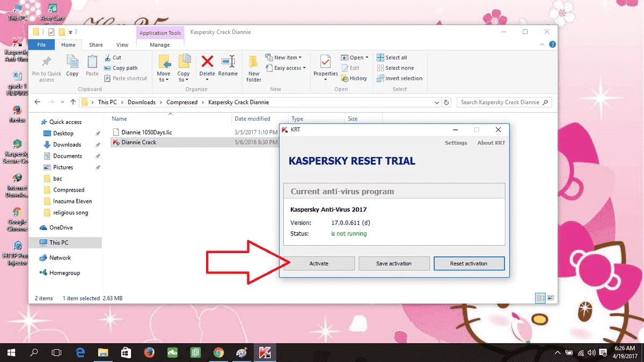Open the File tab in Explorer

pyautogui.click(x=41, y=45)
